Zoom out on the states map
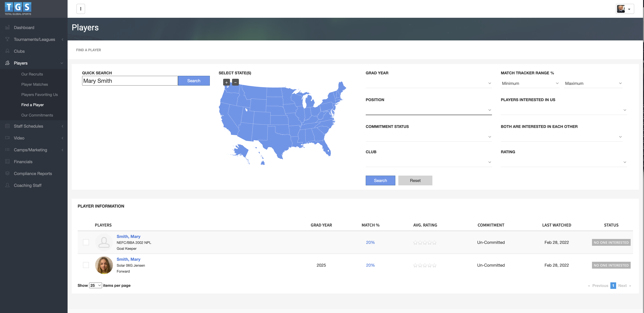The image size is (644, 313). 235,82
